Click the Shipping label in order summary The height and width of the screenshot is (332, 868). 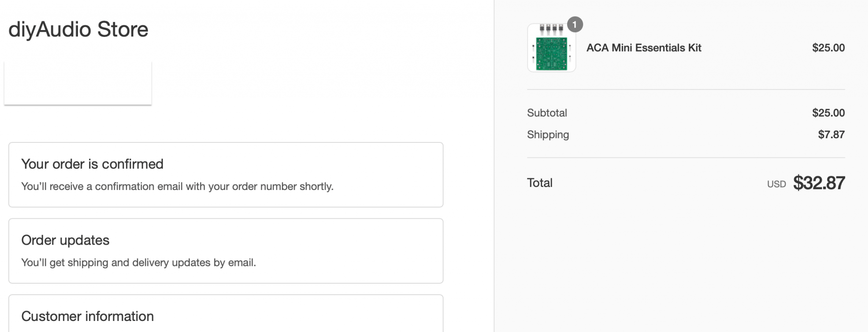click(x=548, y=135)
